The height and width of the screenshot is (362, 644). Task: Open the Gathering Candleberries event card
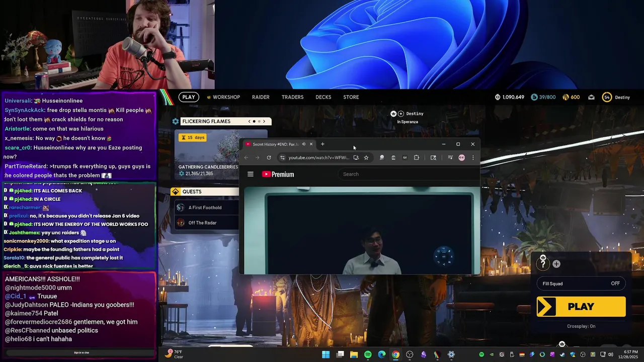click(207, 153)
